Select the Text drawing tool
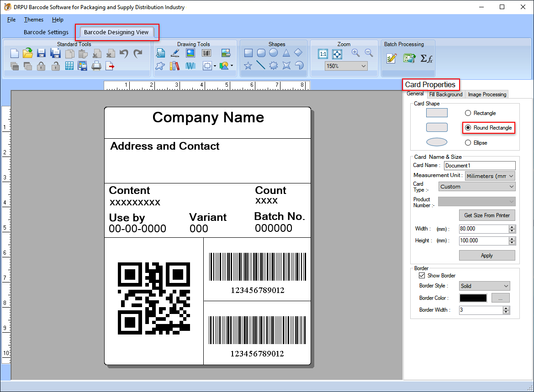Image resolution: width=534 pixels, height=392 pixels. (160, 53)
